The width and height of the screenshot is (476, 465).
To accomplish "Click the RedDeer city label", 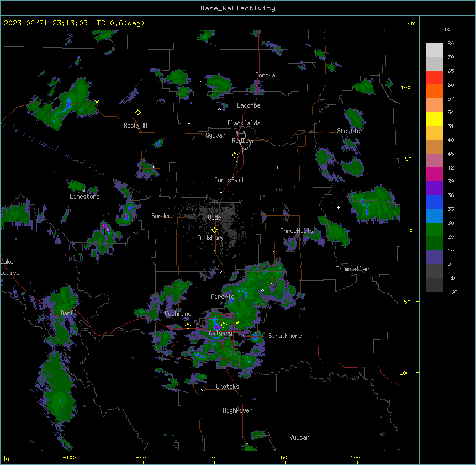I will (243, 141).
